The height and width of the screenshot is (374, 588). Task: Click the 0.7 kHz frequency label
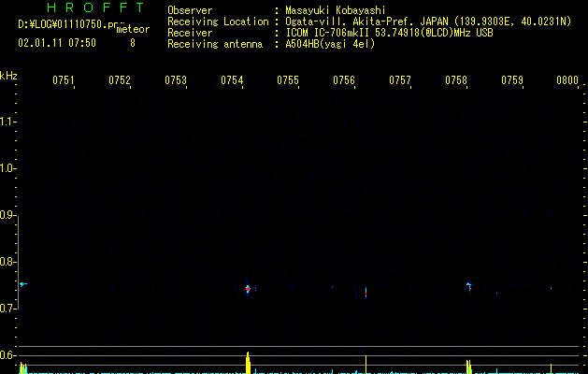pos(7,309)
